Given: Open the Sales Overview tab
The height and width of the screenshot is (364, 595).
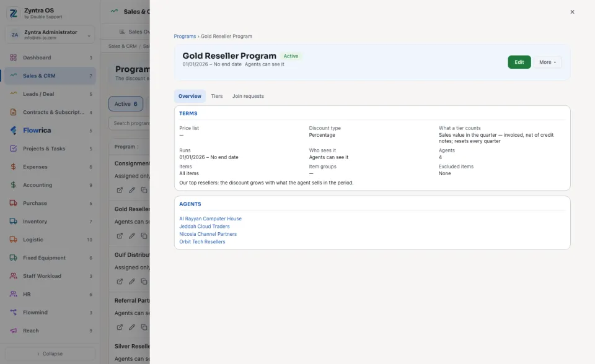Looking at the screenshot, I should pyautogui.click(x=134, y=32).
